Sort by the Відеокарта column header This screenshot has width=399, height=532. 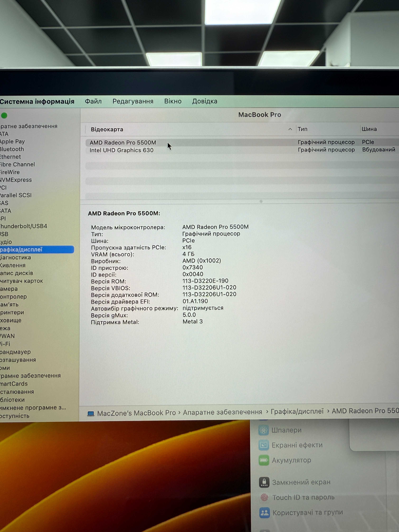107,129
